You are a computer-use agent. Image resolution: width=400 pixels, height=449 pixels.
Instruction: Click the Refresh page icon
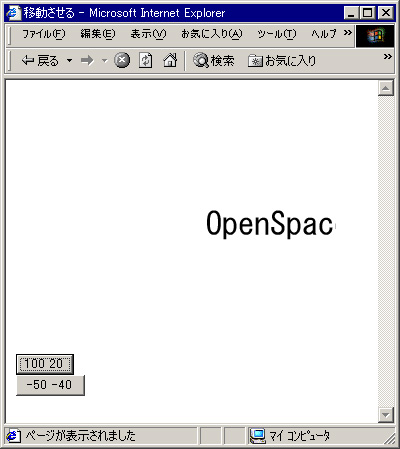pyautogui.click(x=145, y=61)
